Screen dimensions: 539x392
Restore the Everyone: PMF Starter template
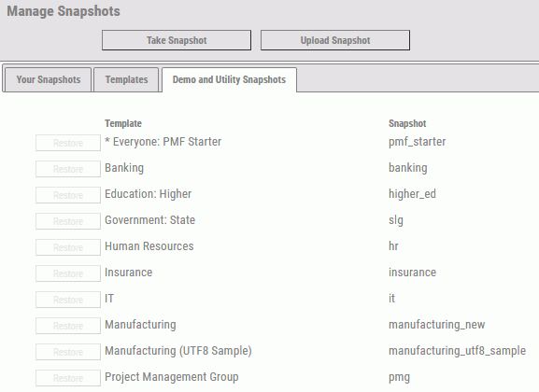pyautogui.click(x=68, y=143)
